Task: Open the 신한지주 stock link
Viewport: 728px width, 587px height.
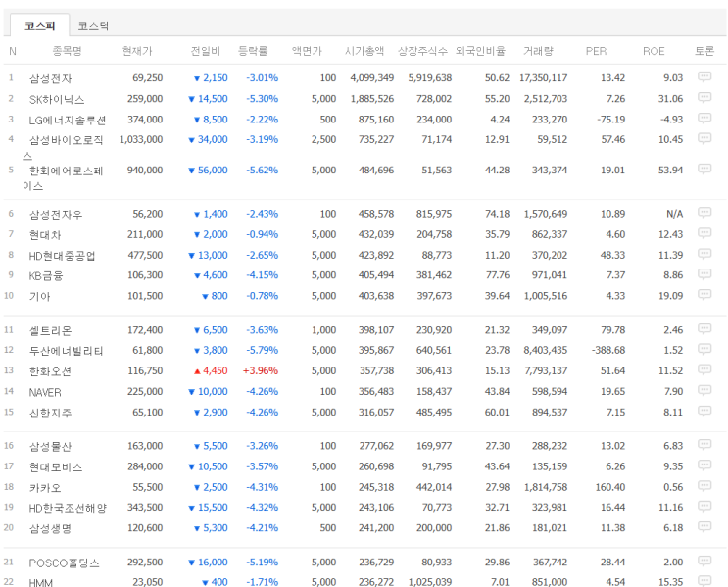Action: [x=50, y=413]
